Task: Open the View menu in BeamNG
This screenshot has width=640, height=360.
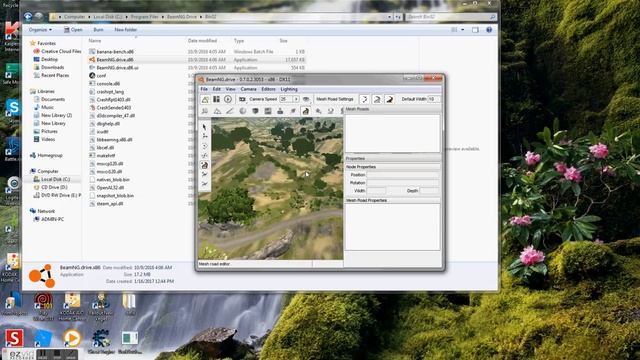Action: (x=231, y=89)
